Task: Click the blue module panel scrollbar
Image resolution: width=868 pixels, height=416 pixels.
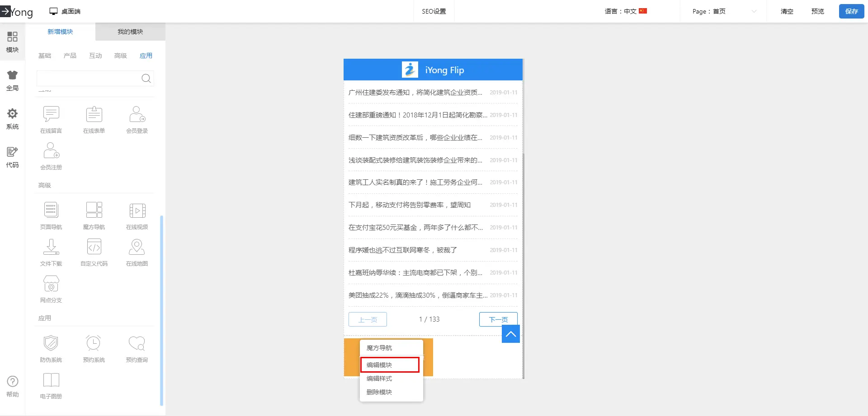Action: coord(161,311)
